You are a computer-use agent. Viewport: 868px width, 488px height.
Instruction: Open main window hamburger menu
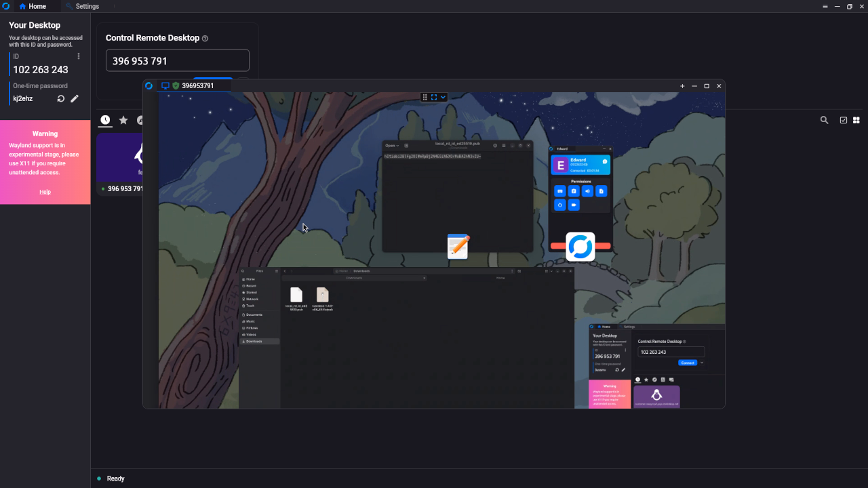click(825, 6)
